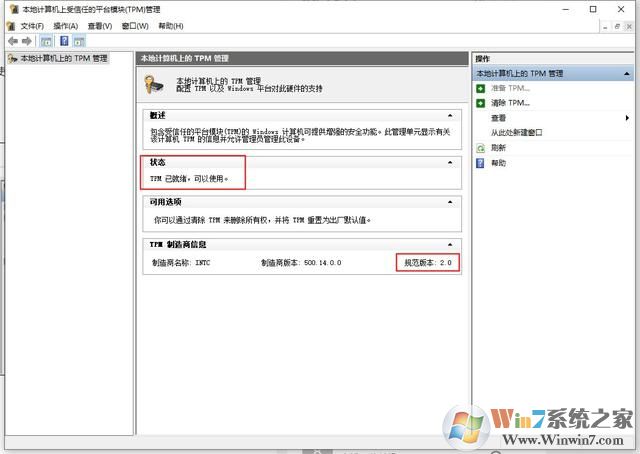The width and height of the screenshot is (640, 454).
Task: Click the large key icon in header
Action: pyautogui.click(x=153, y=84)
